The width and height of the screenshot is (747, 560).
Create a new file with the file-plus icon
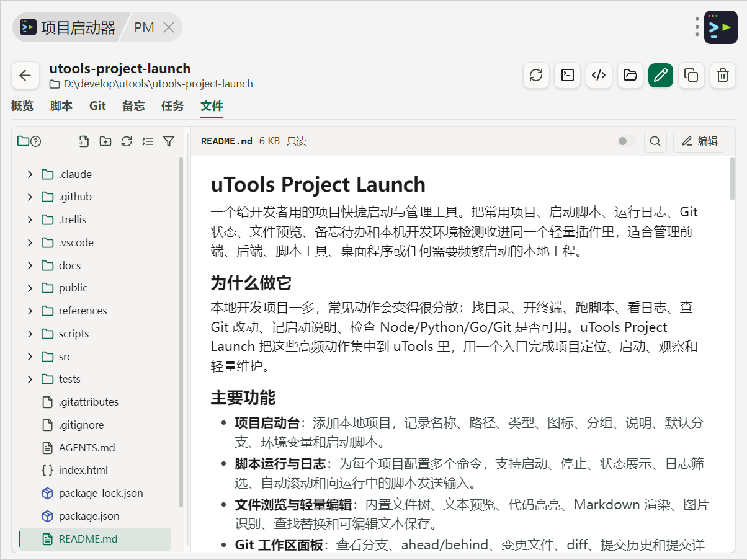click(84, 141)
